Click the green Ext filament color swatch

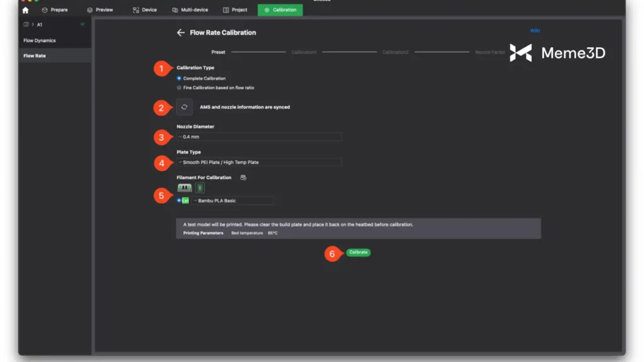pos(186,200)
